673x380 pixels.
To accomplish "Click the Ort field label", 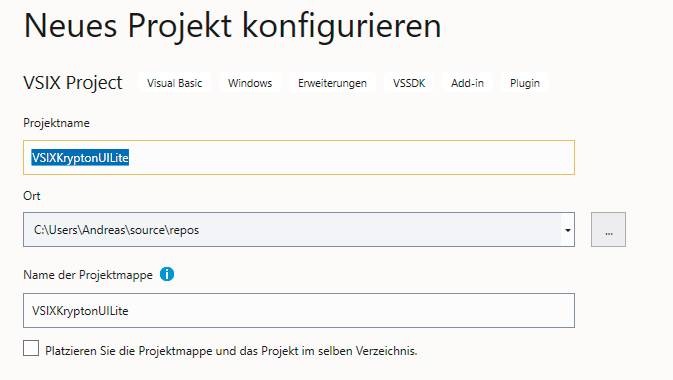I will coord(32,196).
